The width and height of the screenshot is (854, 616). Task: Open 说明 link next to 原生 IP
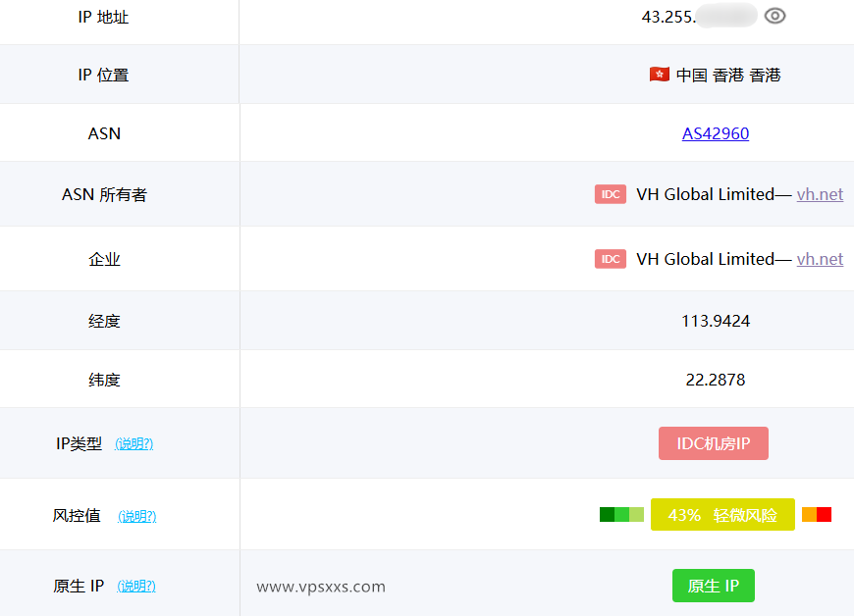click(x=137, y=586)
